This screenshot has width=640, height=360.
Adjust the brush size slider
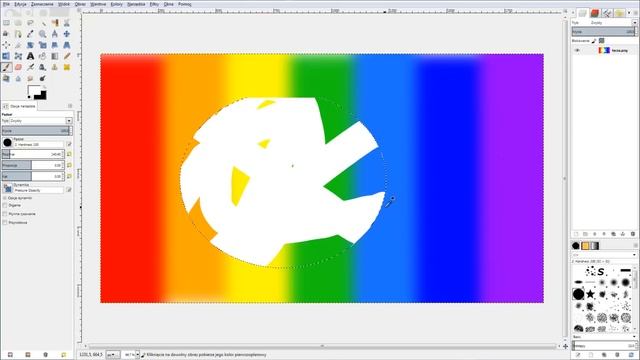[x=33, y=154]
